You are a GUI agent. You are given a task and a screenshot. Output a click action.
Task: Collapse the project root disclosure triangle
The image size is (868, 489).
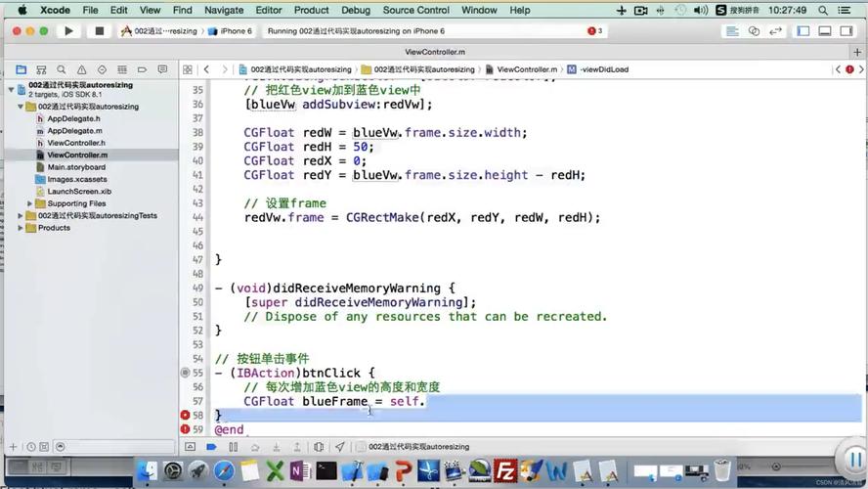point(11,89)
